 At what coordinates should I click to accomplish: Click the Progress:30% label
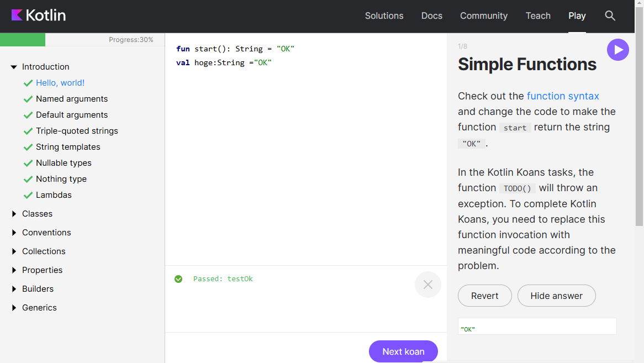click(131, 40)
